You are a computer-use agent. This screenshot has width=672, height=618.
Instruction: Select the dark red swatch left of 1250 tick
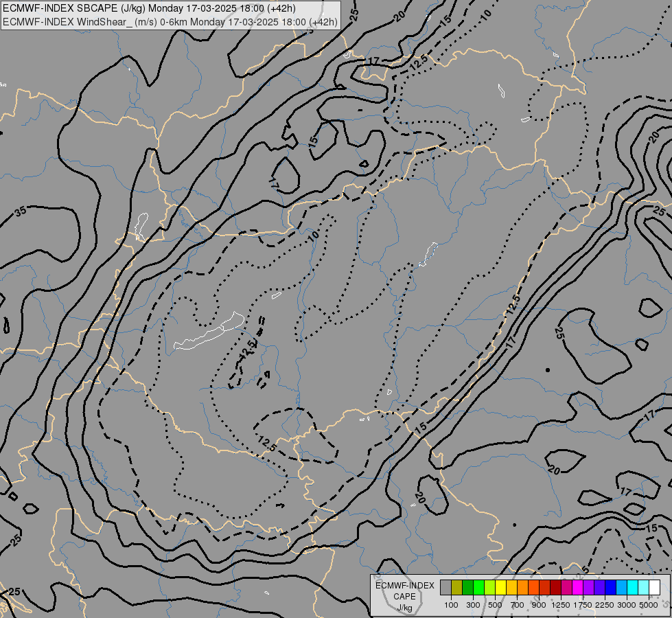pos(556,588)
